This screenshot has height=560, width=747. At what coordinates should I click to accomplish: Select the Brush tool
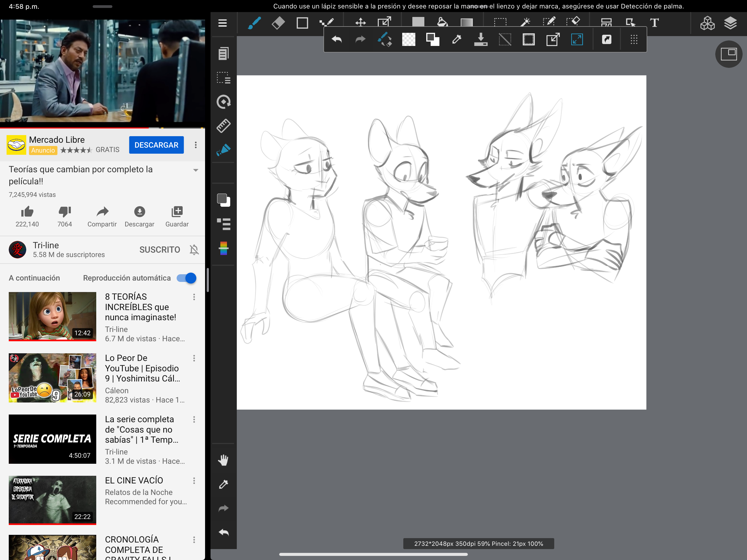click(254, 23)
